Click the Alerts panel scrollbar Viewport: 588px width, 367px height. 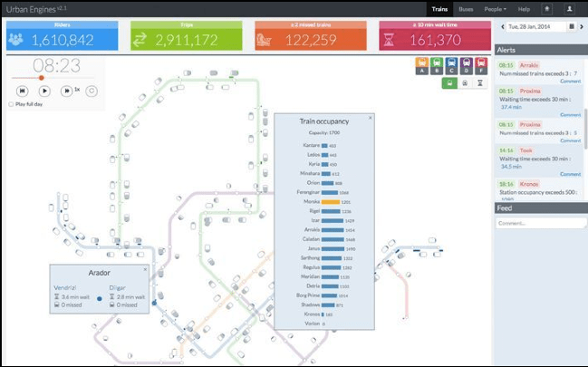(x=586, y=129)
